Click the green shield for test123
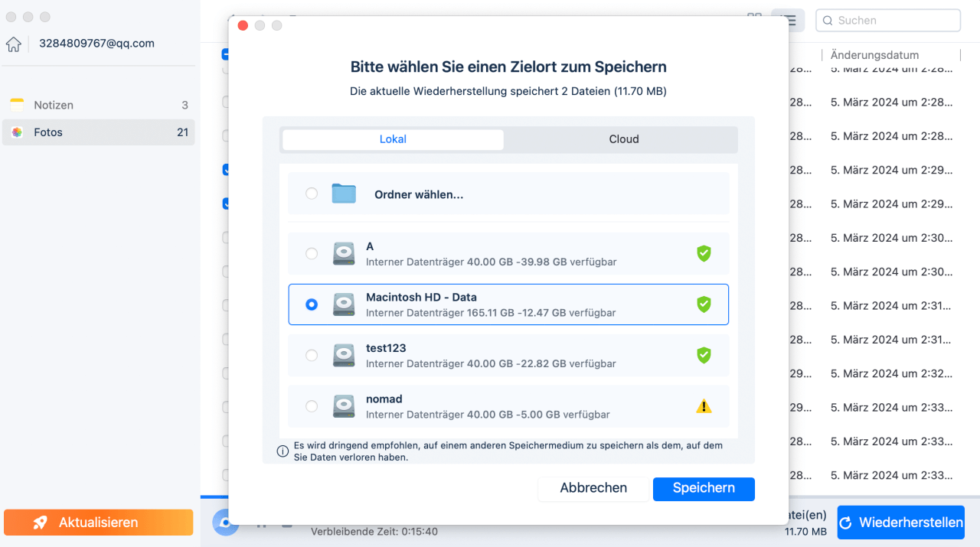The image size is (980, 547). 704,355
